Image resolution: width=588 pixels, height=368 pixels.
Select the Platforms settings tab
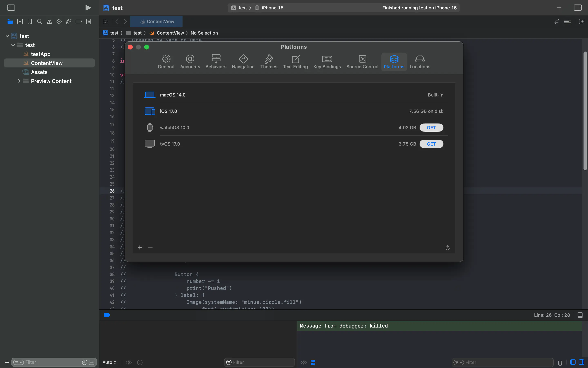[x=394, y=62]
